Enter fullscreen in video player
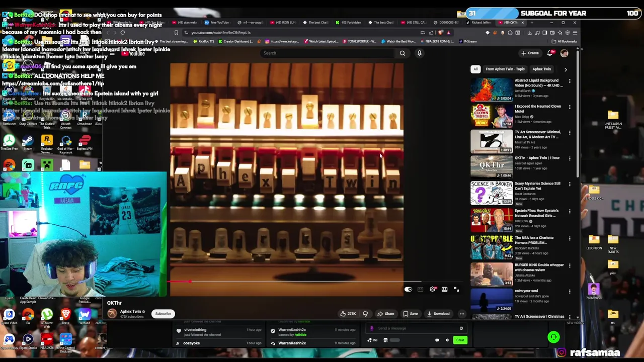 click(x=456, y=289)
